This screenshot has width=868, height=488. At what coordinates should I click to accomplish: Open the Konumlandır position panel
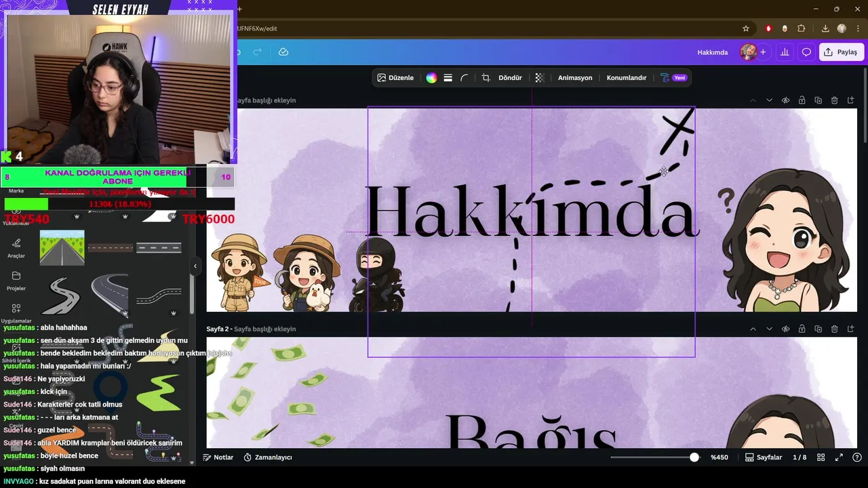click(627, 78)
